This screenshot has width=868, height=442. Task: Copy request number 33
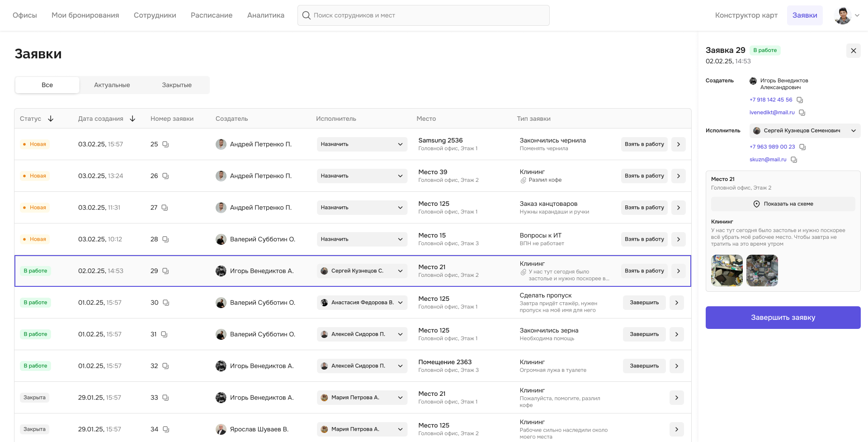coord(165,398)
